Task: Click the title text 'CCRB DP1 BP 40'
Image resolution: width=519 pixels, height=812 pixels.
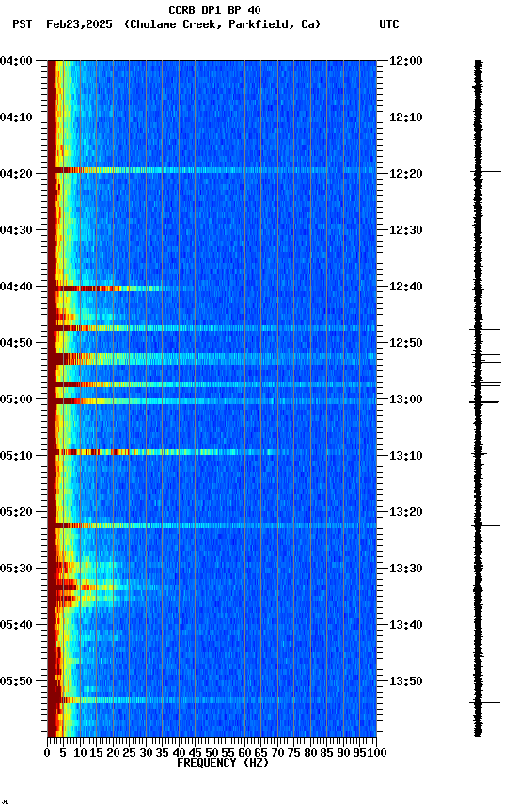Action: click(214, 10)
